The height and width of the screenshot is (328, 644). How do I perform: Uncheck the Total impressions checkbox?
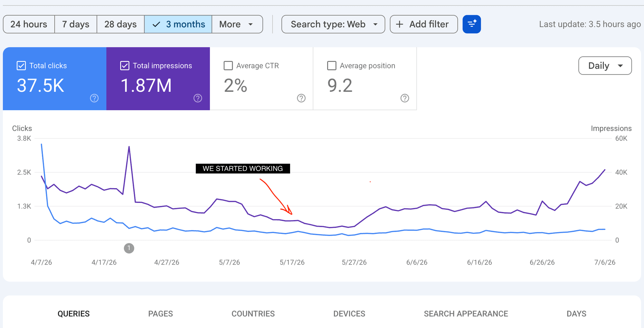point(125,66)
